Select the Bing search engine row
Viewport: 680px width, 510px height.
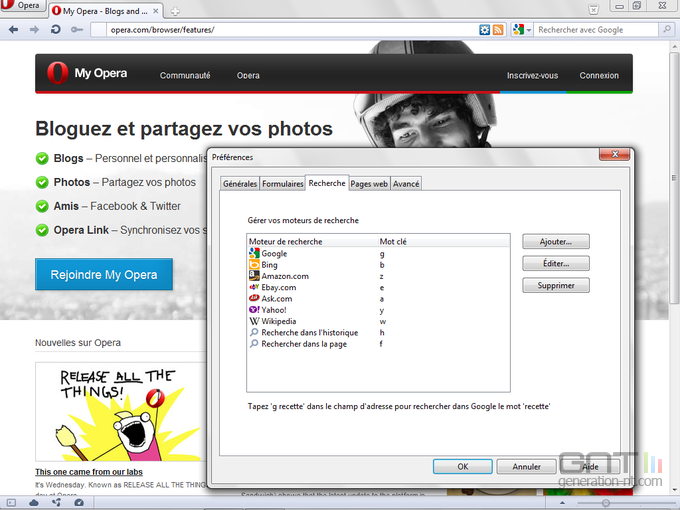click(378, 265)
